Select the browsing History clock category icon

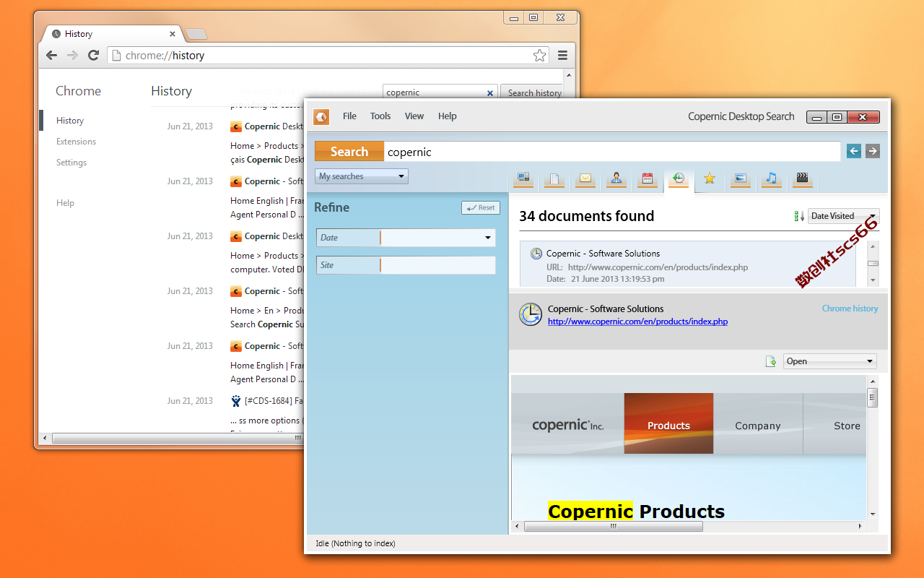pyautogui.click(x=679, y=179)
